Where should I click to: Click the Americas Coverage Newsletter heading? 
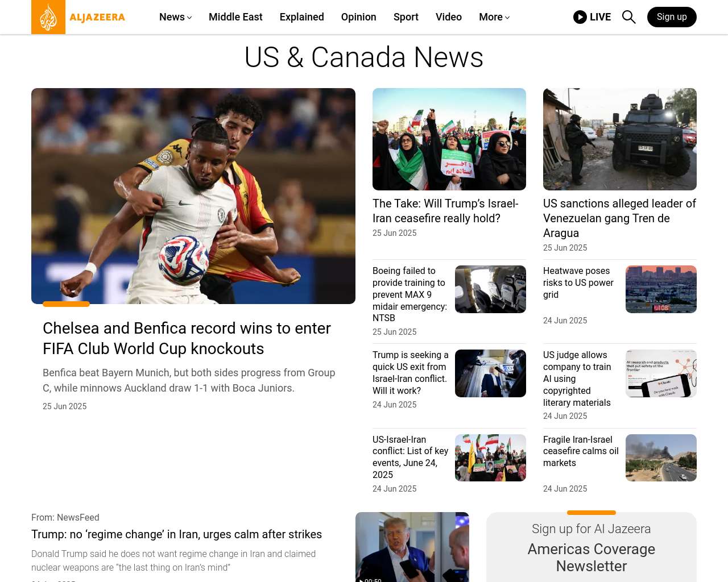point(591,558)
